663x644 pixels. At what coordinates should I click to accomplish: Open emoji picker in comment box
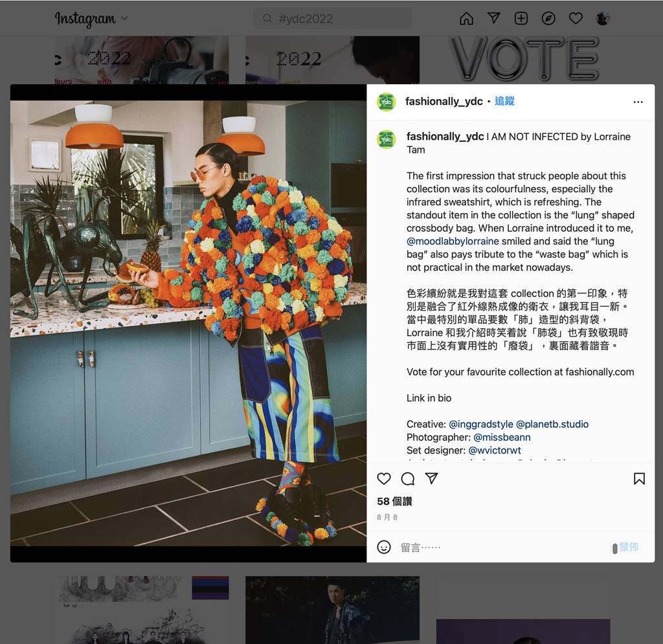pyautogui.click(x=383, y=547)
